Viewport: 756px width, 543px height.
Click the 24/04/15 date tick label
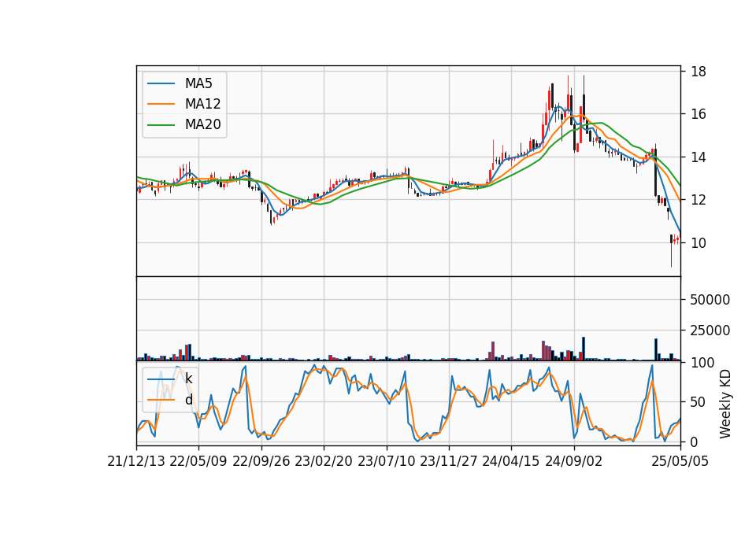tap(511, 462)
